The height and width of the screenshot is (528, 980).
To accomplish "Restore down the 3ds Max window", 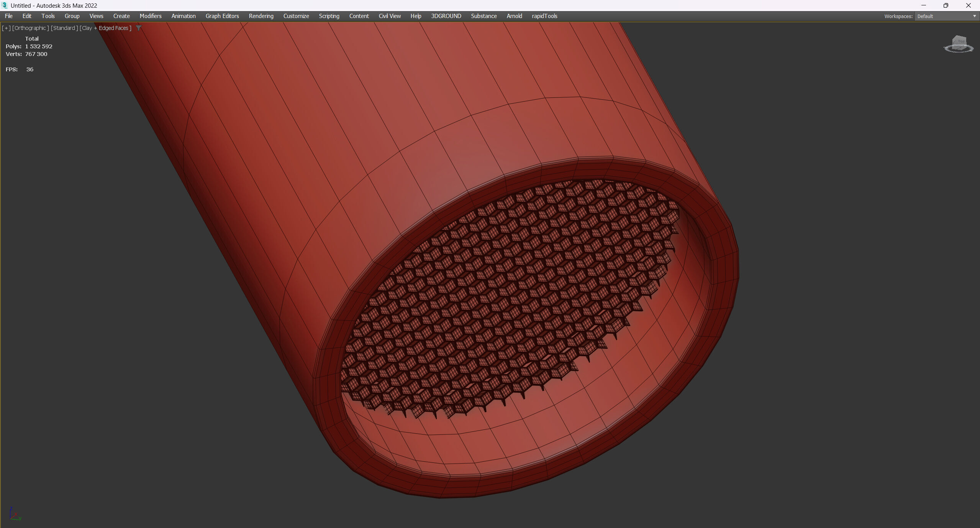I will 946,5.
